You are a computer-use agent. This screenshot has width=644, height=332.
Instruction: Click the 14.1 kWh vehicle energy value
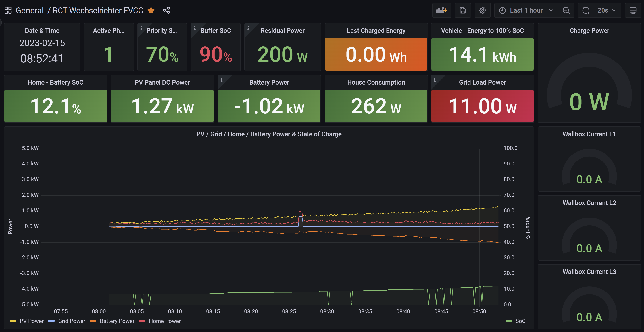(482, 55)
